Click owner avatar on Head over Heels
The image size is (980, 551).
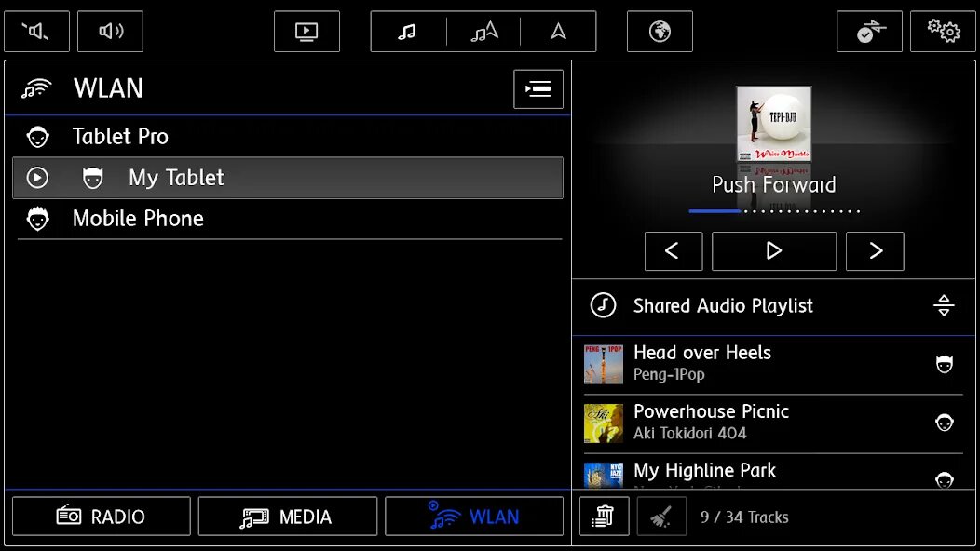(945, 364)
